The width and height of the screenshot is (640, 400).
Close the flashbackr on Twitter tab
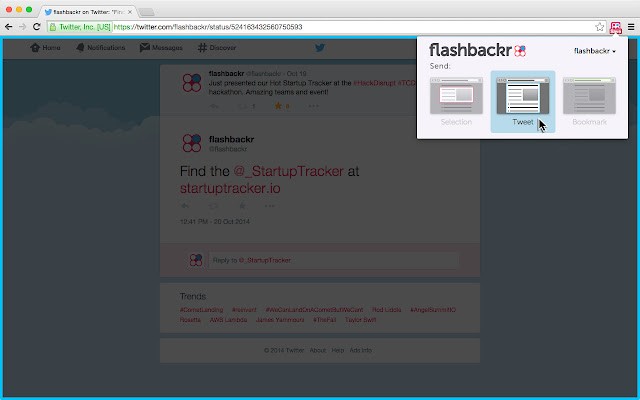point(130,12)
